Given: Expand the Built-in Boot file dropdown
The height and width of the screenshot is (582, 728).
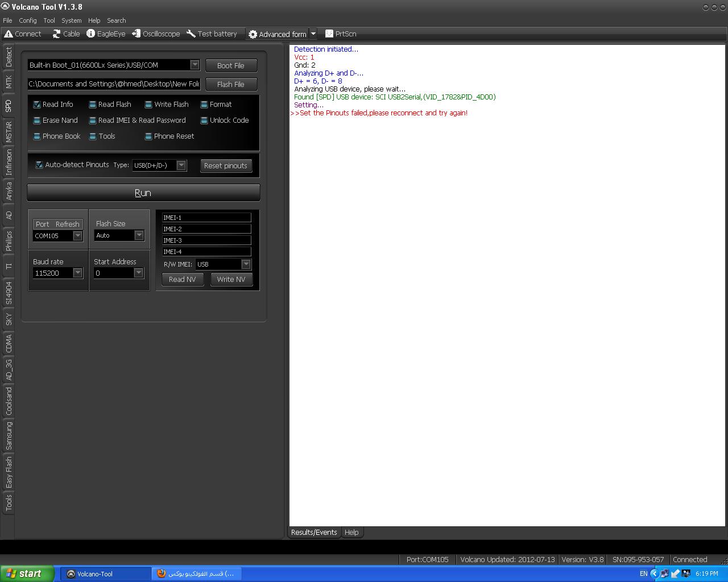Looking at the screenshot, I should click(x=195, y=65).
